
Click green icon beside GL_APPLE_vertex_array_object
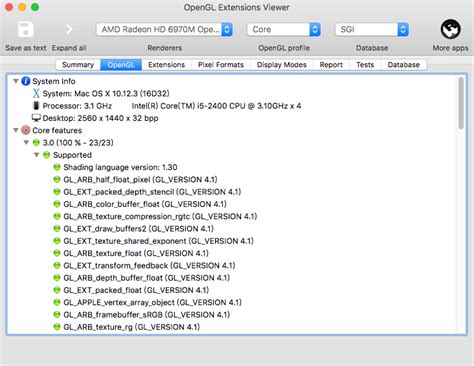coord(57,302)
